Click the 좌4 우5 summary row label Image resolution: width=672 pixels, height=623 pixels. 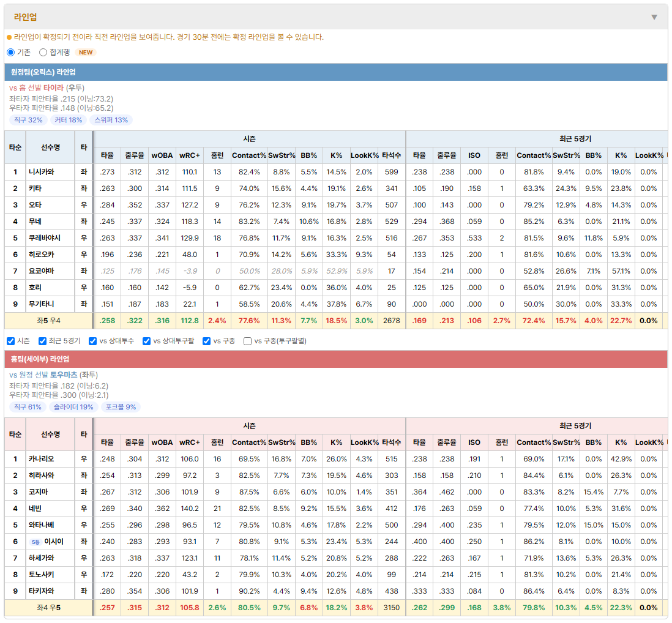[x=48, y=608]
